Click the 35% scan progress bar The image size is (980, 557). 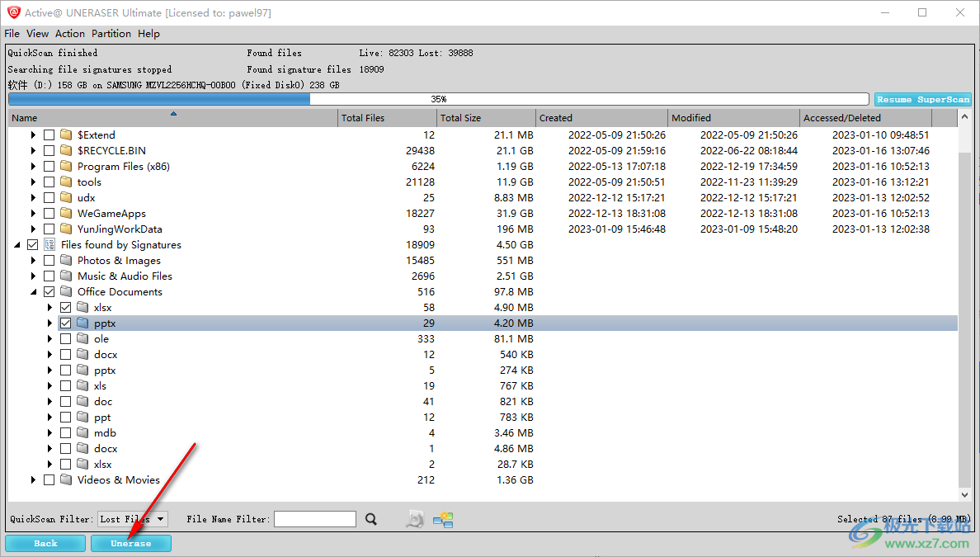(x=439, y=99)
